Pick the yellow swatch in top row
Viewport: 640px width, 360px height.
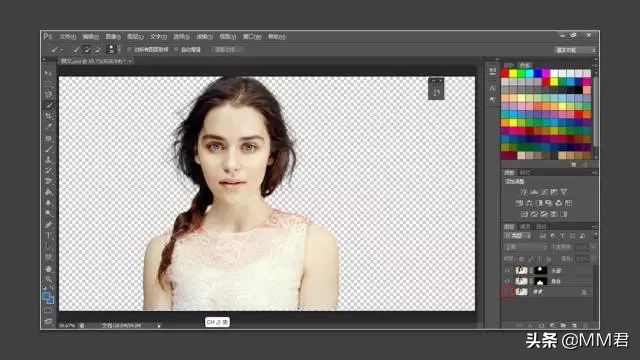(513, 73)
